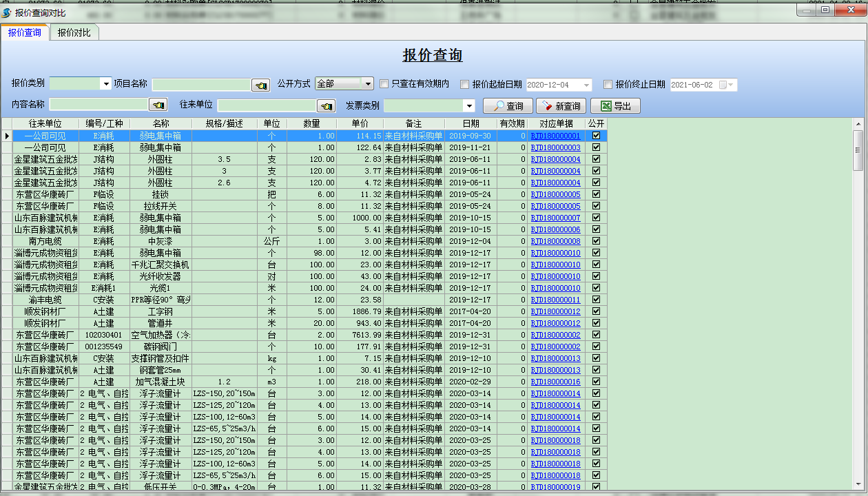Select the 报价查询 tab
The image size is (868, 496).
(25, 32)
